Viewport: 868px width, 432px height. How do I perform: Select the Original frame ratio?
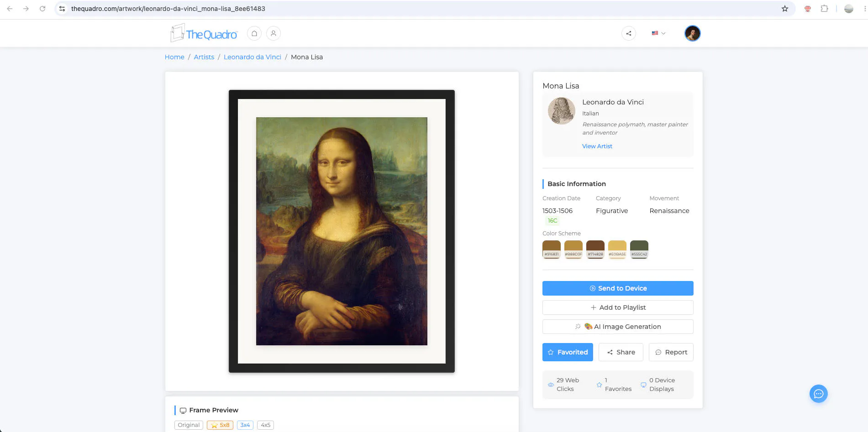coord(189,425)
